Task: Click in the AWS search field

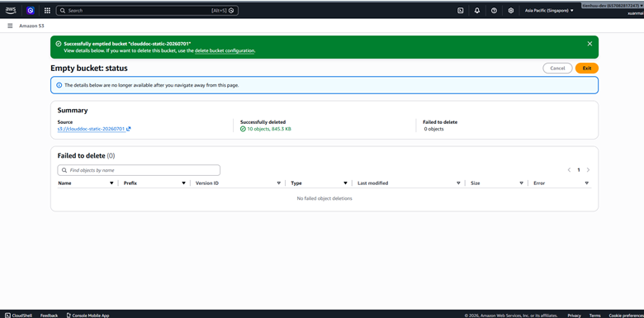Action: [147, 11]
